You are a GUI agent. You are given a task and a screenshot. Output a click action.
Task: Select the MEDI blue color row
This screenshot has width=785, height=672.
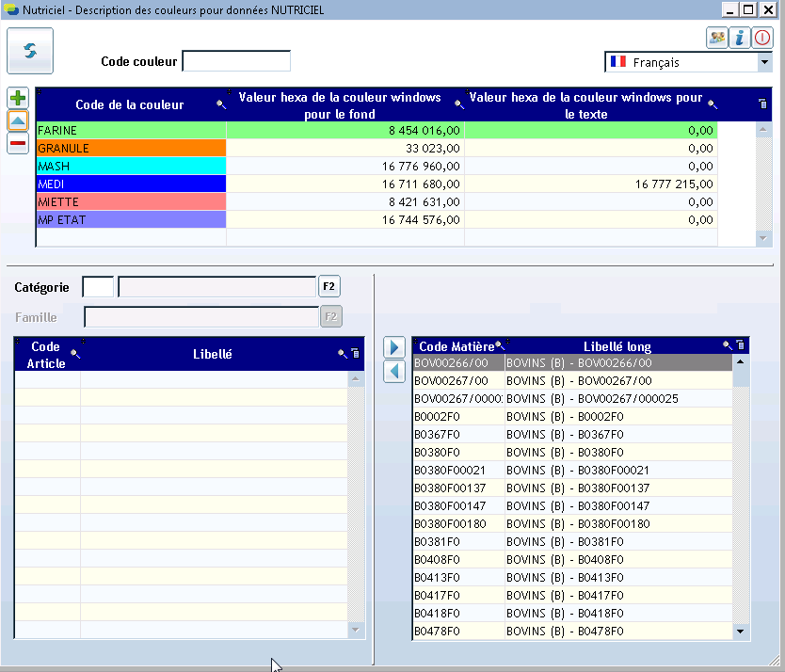(x=377, y=184)
